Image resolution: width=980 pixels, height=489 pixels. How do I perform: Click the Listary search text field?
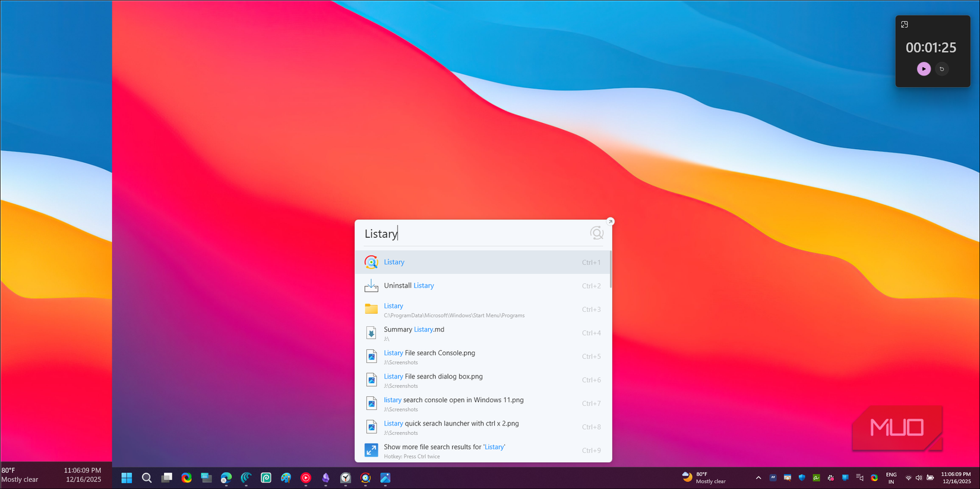pyautogui.click(x=474, y=234)
